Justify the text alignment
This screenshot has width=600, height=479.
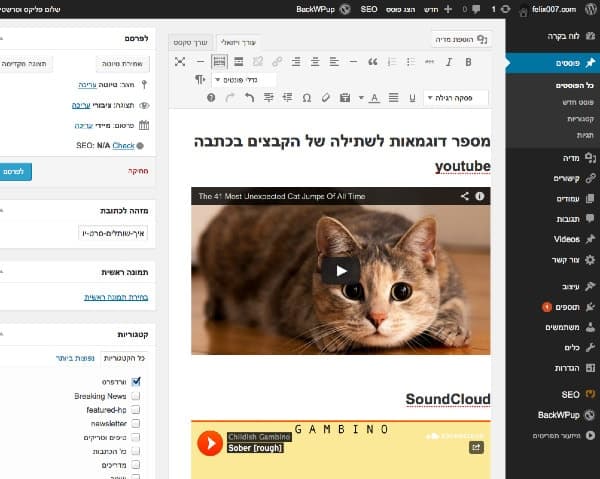393,98
